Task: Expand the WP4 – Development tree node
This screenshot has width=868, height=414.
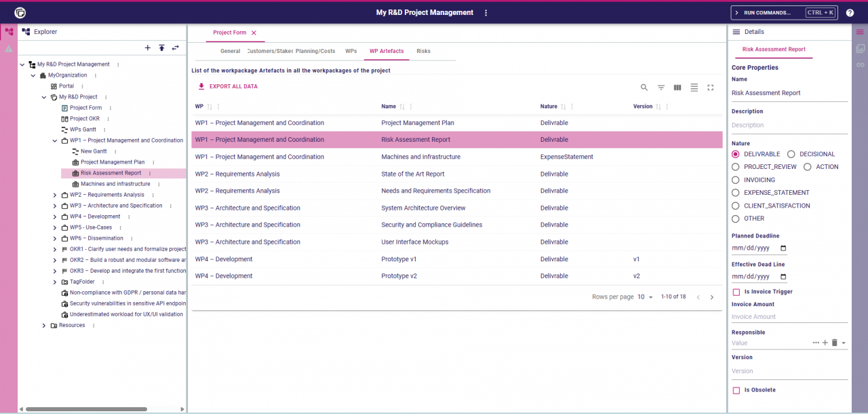Action: tap(55, 216)
